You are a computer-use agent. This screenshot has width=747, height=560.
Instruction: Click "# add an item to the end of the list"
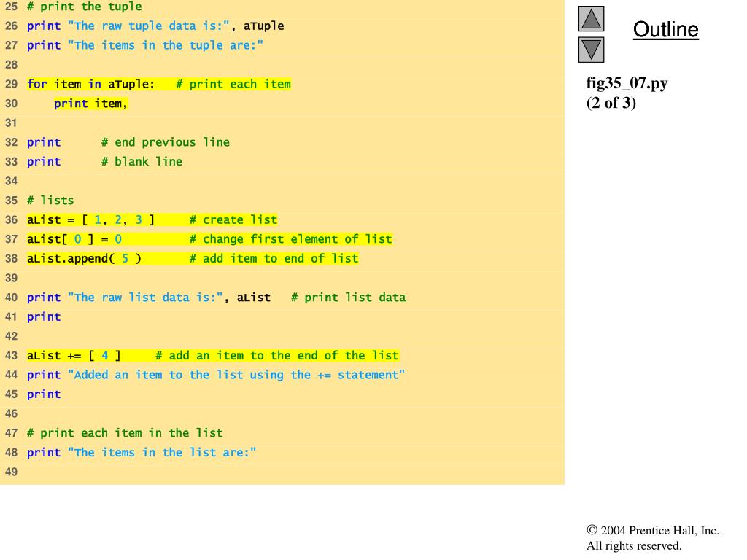(x=277, y=356)
